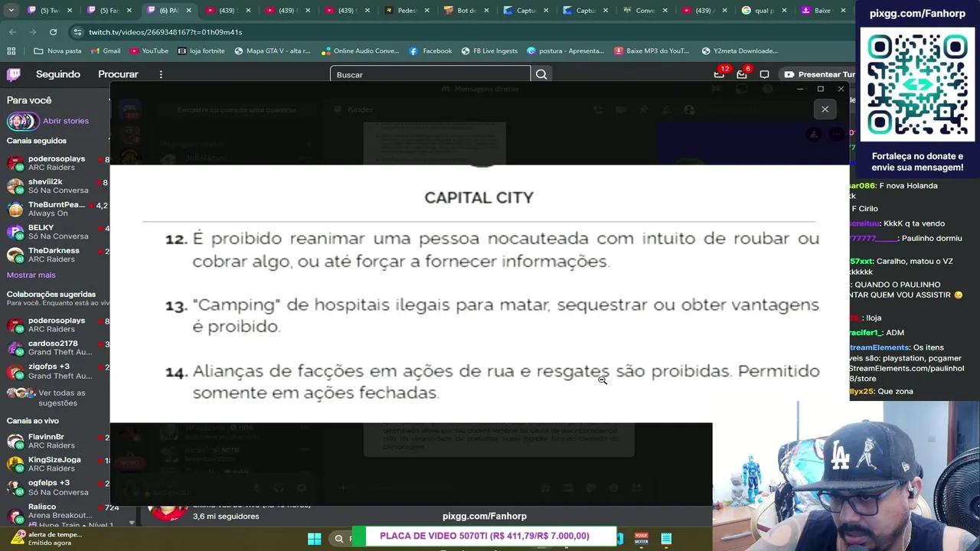The height and width of the screenshot is (551, 980).
Task: Open the bookmarks apps grid icon
Action: (x=11, y=51)
